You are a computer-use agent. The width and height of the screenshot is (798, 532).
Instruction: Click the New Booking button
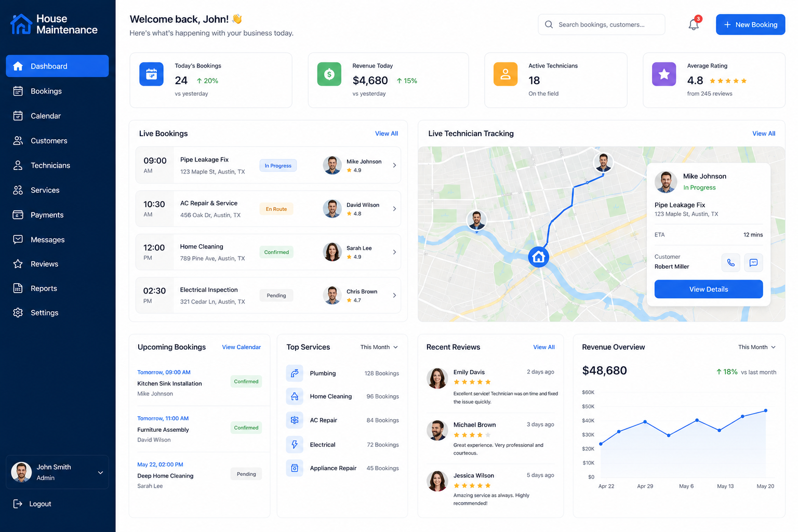[x=750, y=24]
